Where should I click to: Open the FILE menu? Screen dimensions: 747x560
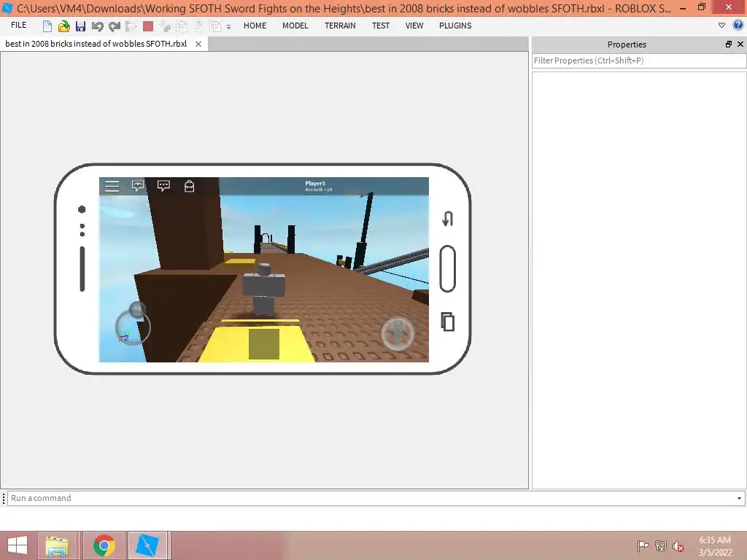click(18, 26)
